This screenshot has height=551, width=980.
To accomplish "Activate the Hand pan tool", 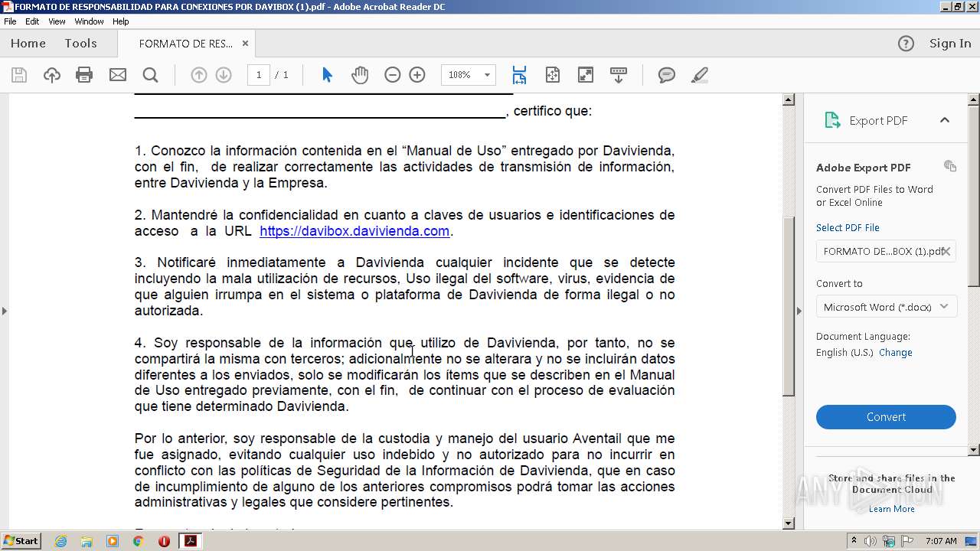I will click(360, 75).
